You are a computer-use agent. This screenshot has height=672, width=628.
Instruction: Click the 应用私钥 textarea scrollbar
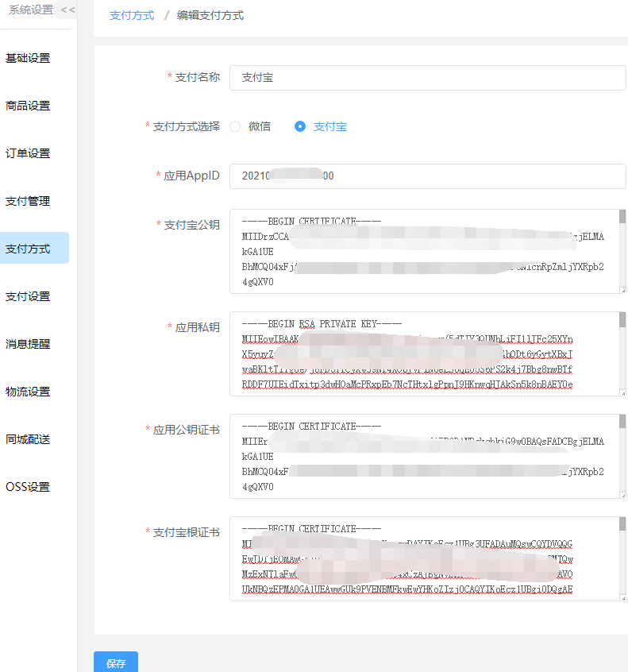tap(622, 319)
